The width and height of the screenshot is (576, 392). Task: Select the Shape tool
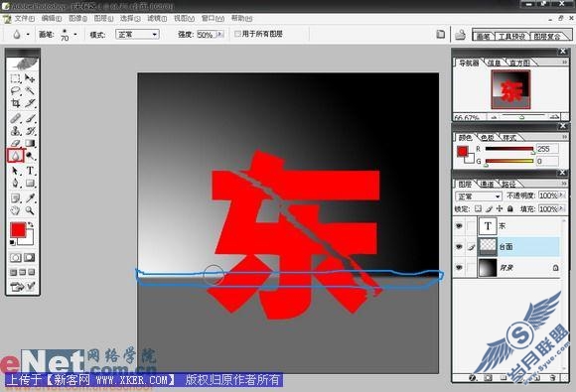pos(30,183)
